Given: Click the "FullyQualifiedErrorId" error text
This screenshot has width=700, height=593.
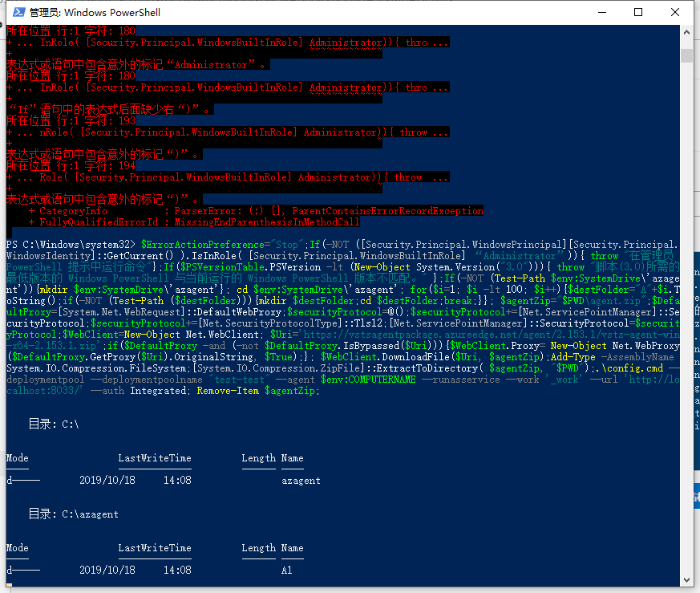Looking at the screenshot, I should pyautogui.click(x=99, y=222).
